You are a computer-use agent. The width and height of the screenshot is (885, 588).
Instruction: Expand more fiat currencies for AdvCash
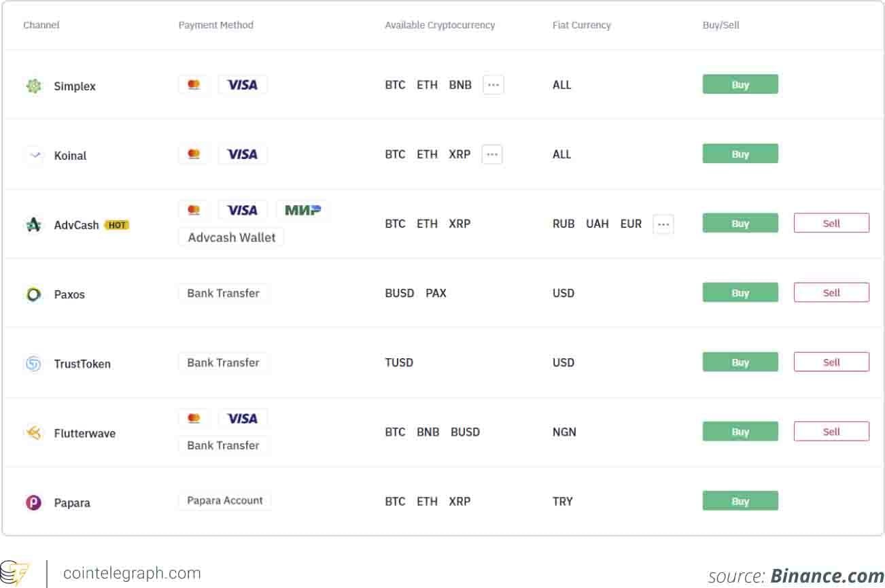663,224
